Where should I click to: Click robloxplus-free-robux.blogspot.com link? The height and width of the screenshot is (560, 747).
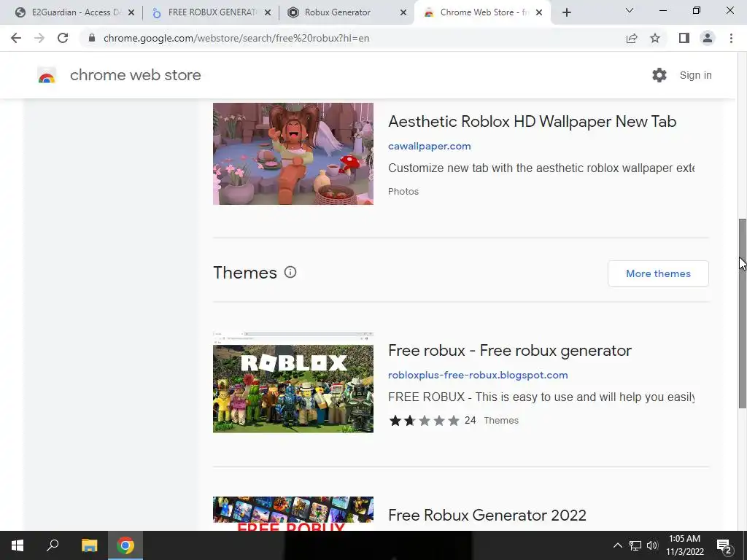478,376
